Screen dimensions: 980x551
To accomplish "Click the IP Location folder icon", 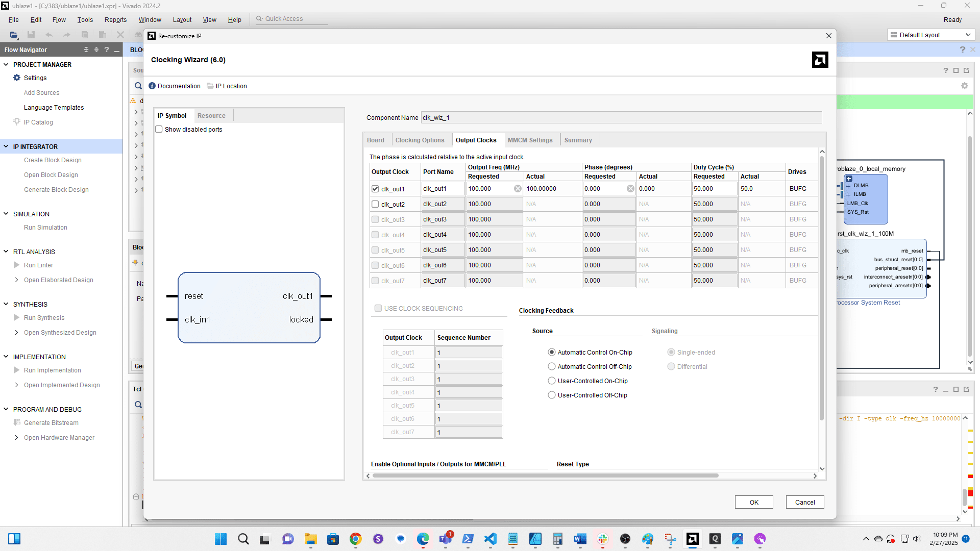I will (210, 86).
